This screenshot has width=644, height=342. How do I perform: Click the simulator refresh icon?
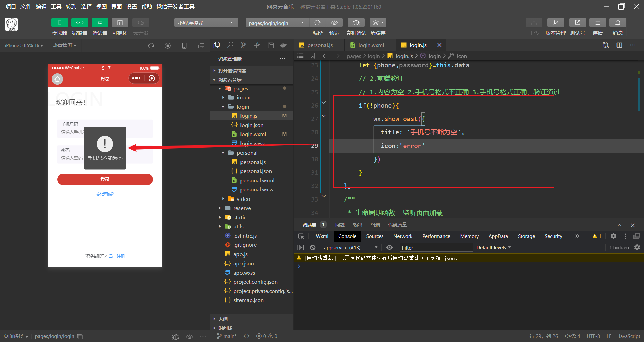coord(151,46)
